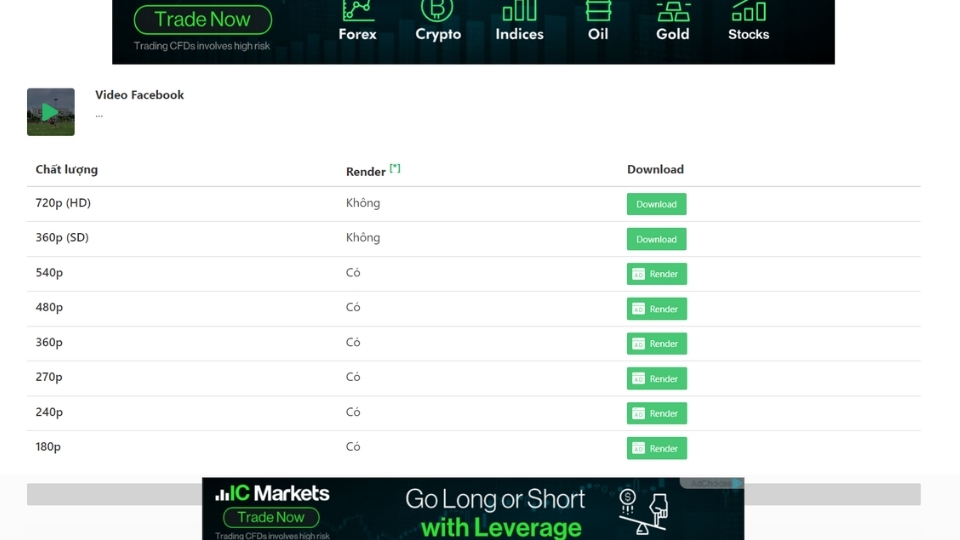Click 'Go Long or Short' ad text
Screen dimensions: 960x540
pyautogui.click(x=495, y=500)
